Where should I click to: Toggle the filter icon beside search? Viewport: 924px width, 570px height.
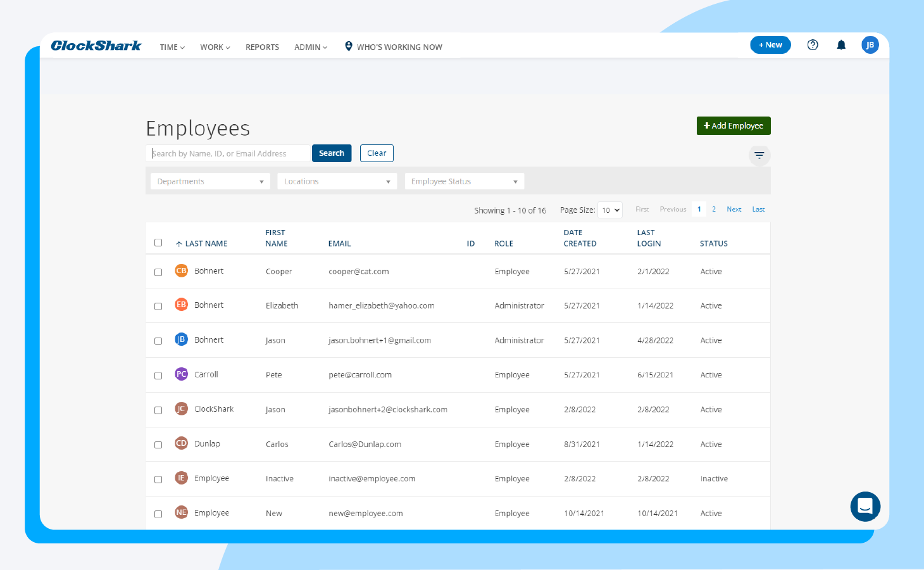click(x=759, y=155)
